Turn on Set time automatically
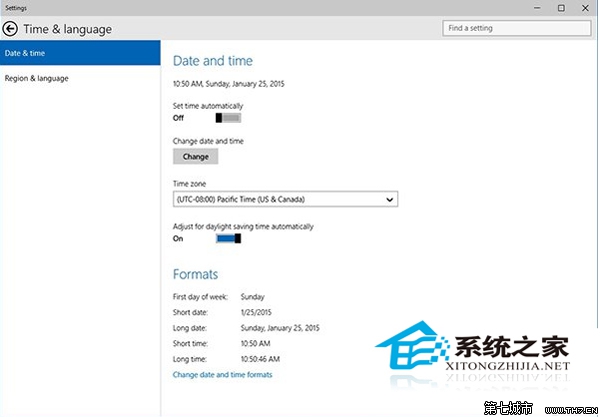This screenshot has width=600, height=417. [x=228, y=118]
